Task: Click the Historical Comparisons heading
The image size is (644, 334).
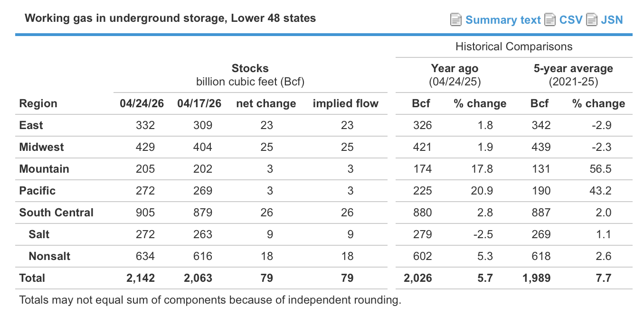Action: 514,46
